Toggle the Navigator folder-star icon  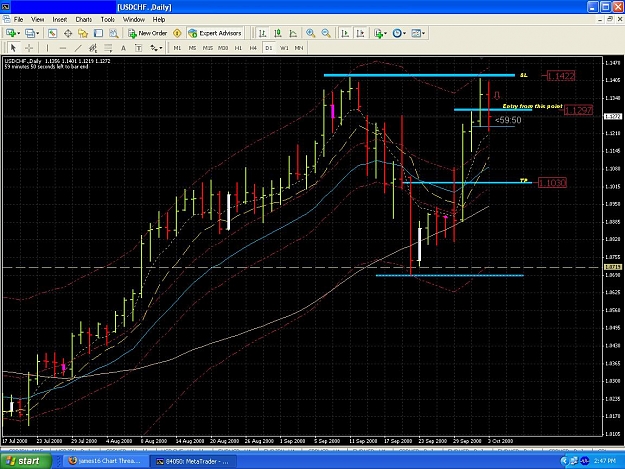(x=83, y=33)
